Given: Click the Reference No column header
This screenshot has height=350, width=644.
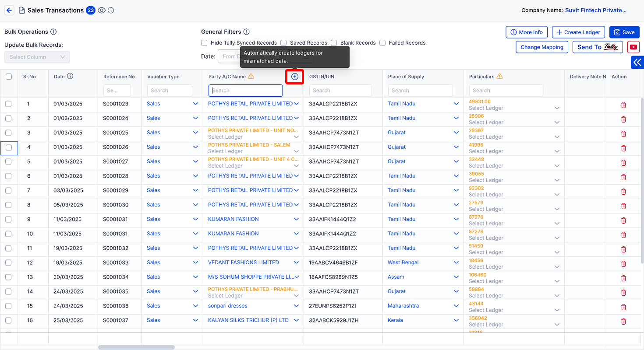Looking at the screenshot, I should coord(119,77).
